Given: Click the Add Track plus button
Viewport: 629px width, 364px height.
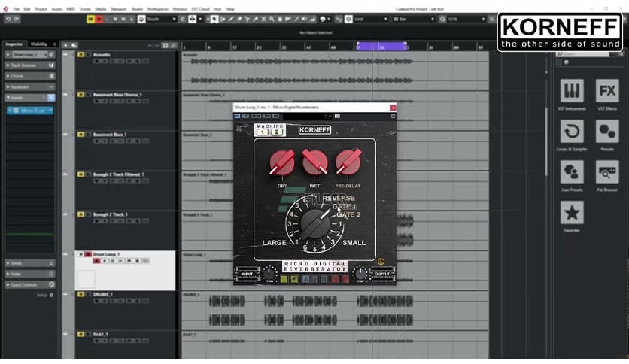Looking at the screenshot, I should pyautogui.click(x=65, y=45).
